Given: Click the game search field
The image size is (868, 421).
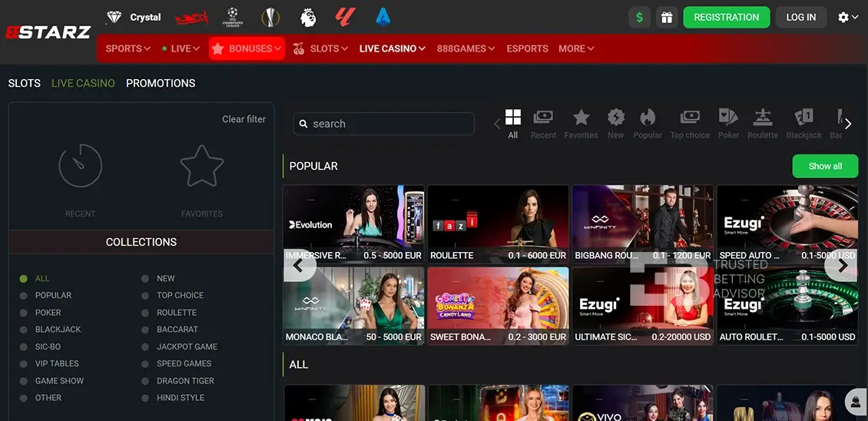Looking at the screenshot, I should (x=383, y=124).
